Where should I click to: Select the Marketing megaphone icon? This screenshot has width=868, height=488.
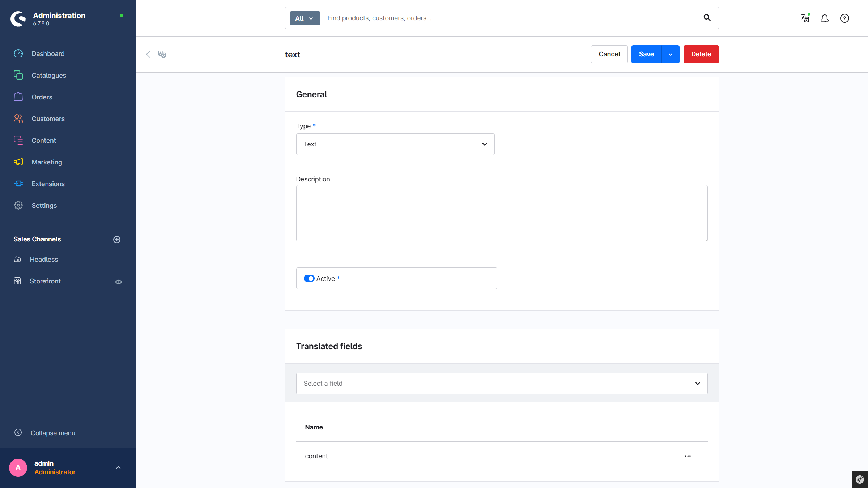click(x=18, y=162)
